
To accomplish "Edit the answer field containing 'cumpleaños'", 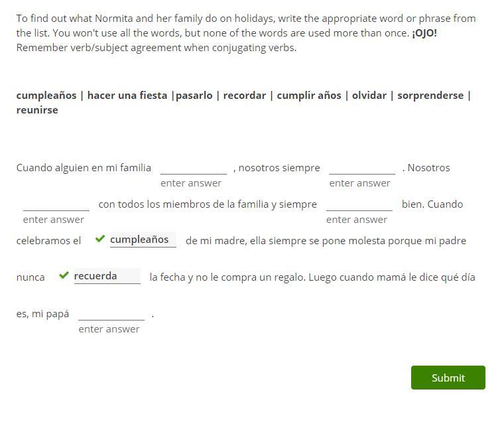I will point(143,240).
